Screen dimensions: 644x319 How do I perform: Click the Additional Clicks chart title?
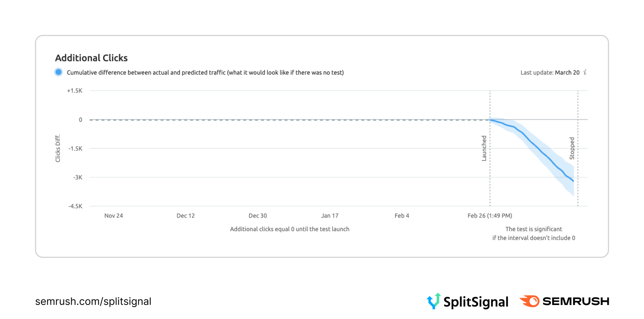point(91,58)
